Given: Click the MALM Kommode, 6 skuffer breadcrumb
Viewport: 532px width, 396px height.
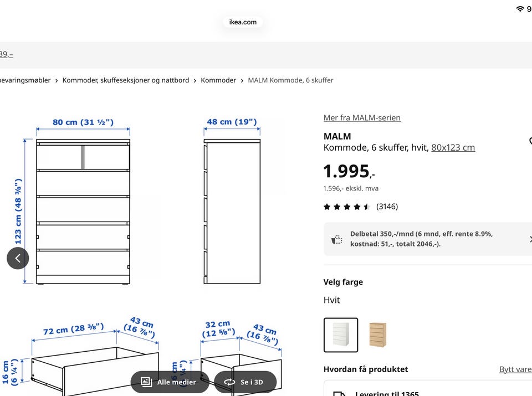Looking at the screenshot, I should coord(290,80).
